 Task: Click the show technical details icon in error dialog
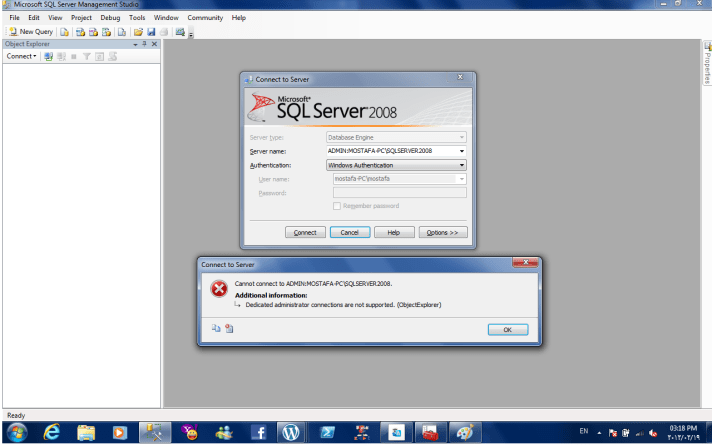point(229,328)
